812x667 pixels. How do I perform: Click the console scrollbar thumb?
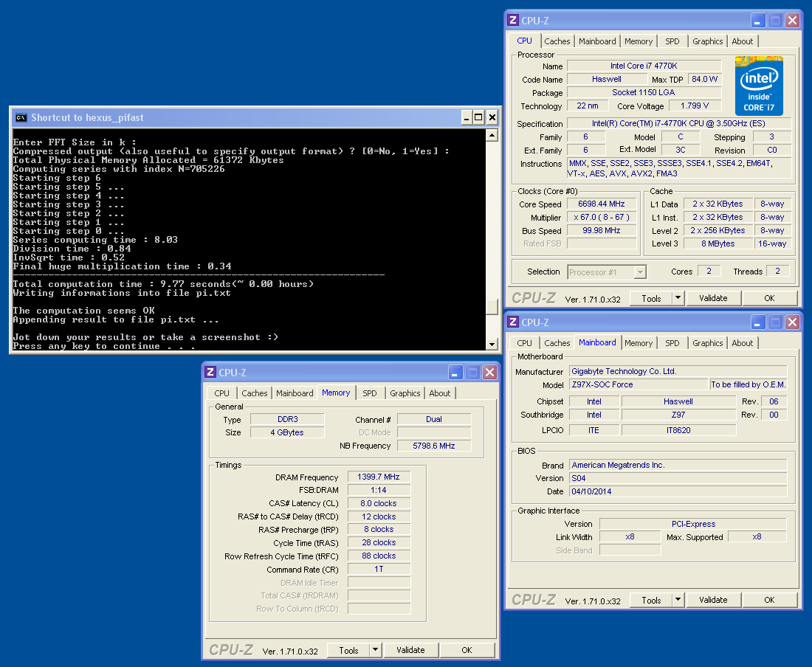tap(492, 306)
